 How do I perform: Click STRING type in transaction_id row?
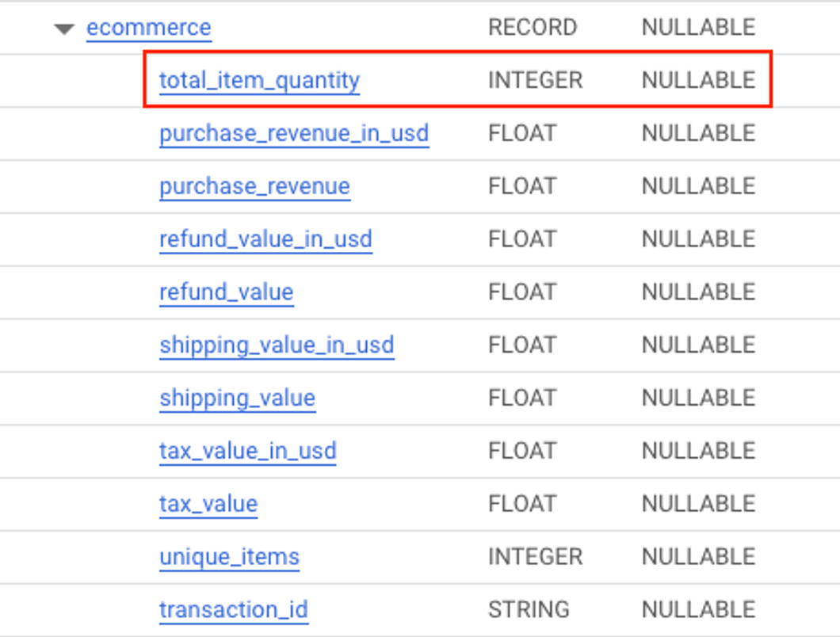click(529, 610)
